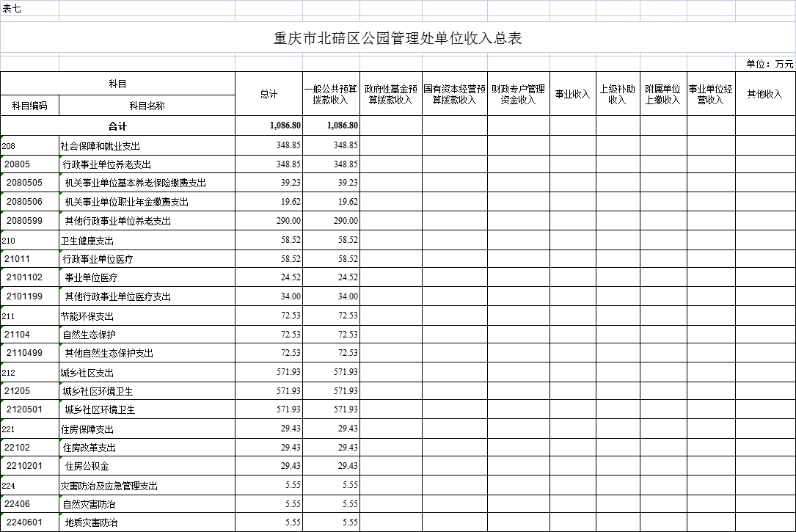This screenshot has width=796, height=532.
Task: Select the 科目 header cell
Action: 117,84
